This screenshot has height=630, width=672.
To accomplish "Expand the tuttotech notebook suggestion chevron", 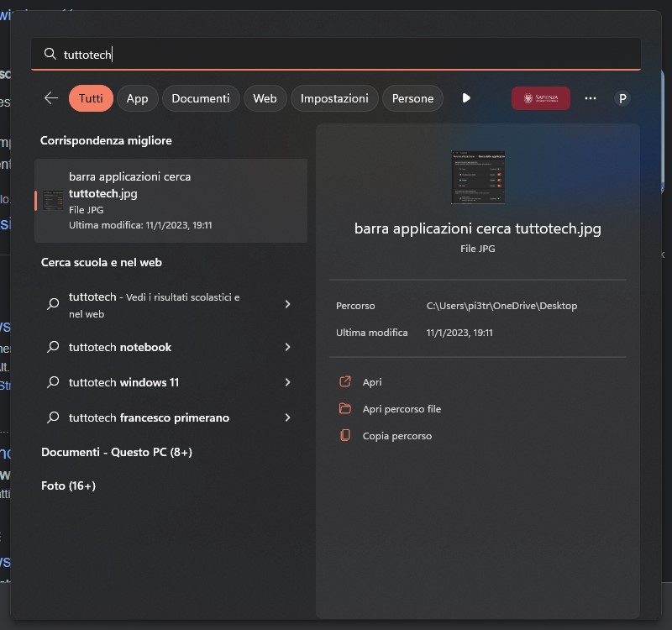I will pyautogui.click(x=287, y=347).
